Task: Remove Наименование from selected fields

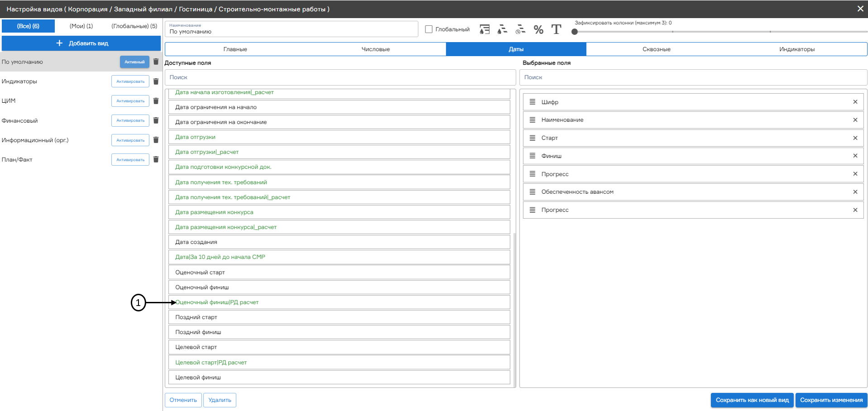Action: 855,120
